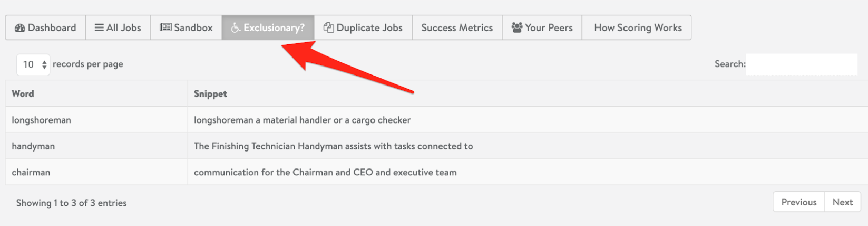The width and height of the screenshot is (868, 226).
Task: Click the All Jobs list icon
Action: click(x=99, y=27)
